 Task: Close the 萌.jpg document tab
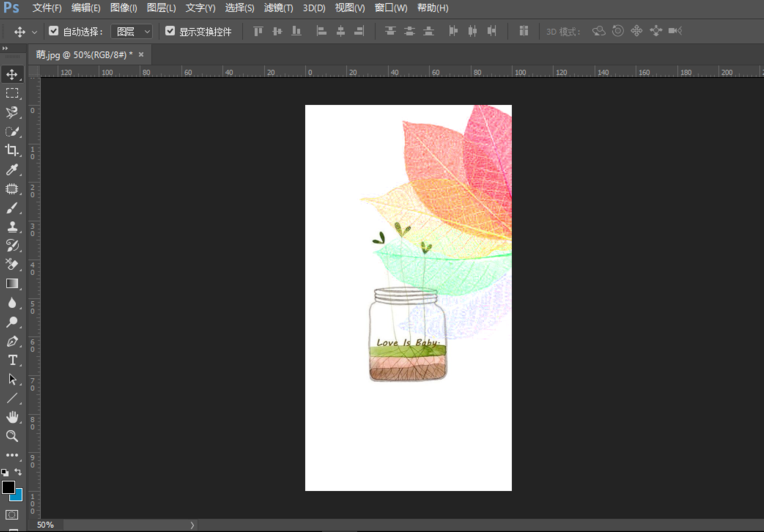tap(141, 54)
